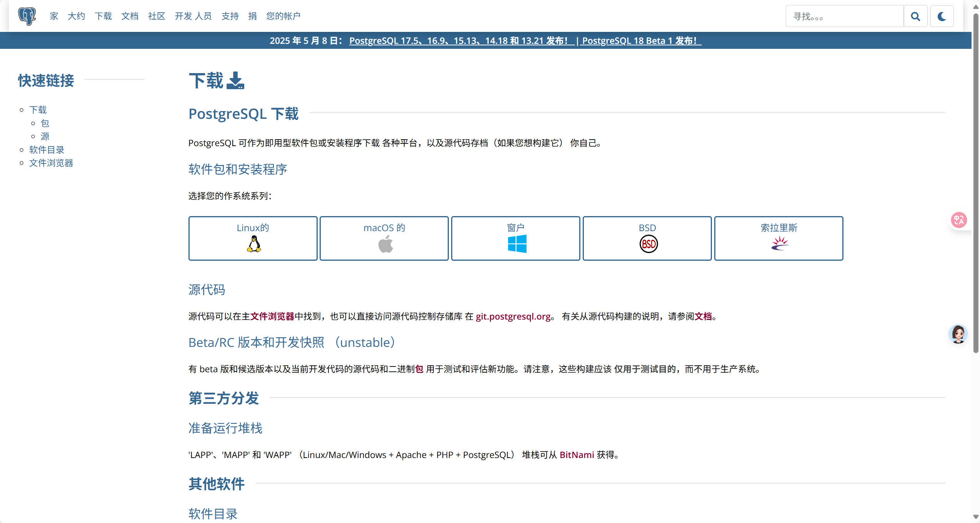This screenshot has height=523, width=980.
Task: Open the PostgreSQL 18 Beta 1 announcement
Action: 641,40
